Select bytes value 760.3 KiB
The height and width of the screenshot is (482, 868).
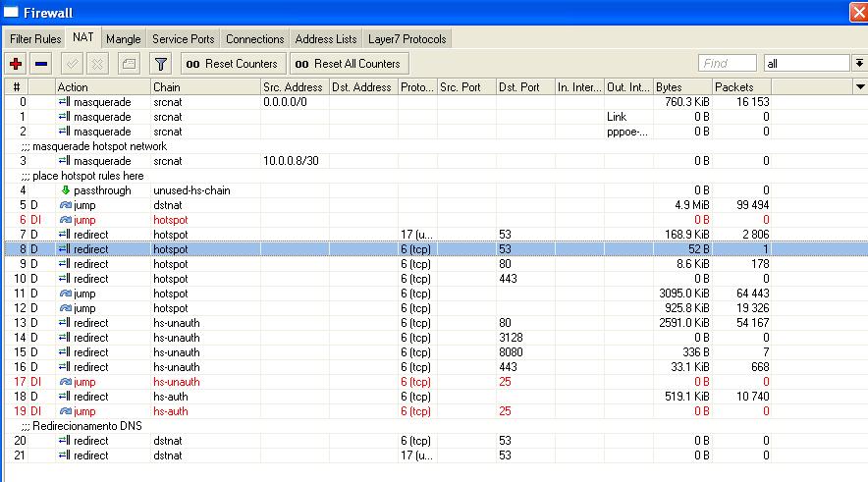[686, 102]
